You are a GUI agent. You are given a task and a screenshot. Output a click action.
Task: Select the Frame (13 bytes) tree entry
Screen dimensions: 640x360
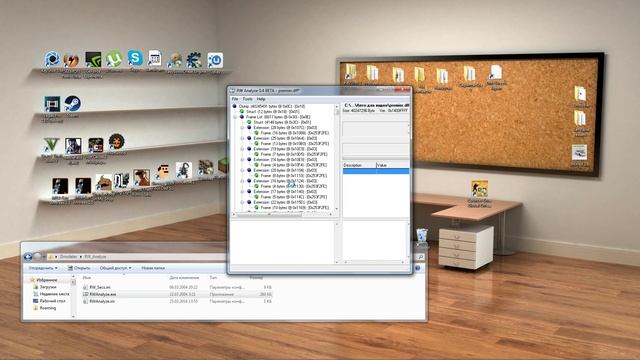pos(294,144)
